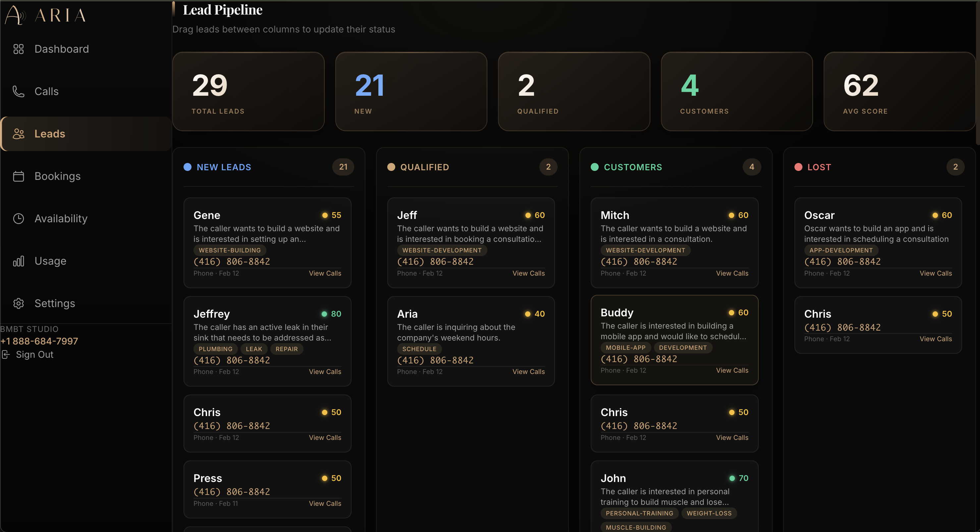Navigate to Dashboard in the sidebar menu
This screenshot has height=532, width=980.
click(x=62, y=49)
